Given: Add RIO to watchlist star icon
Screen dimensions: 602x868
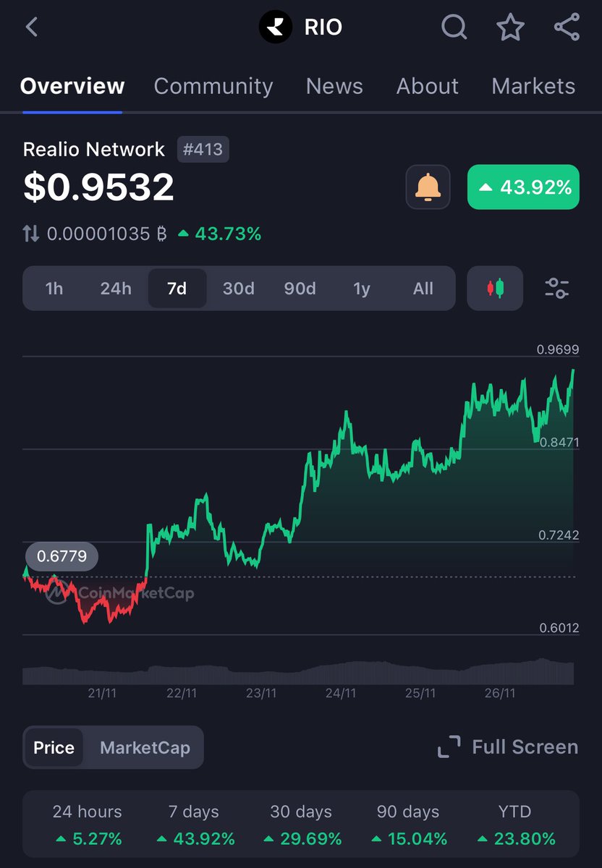Looking at the screenshot, I should 510,27.
